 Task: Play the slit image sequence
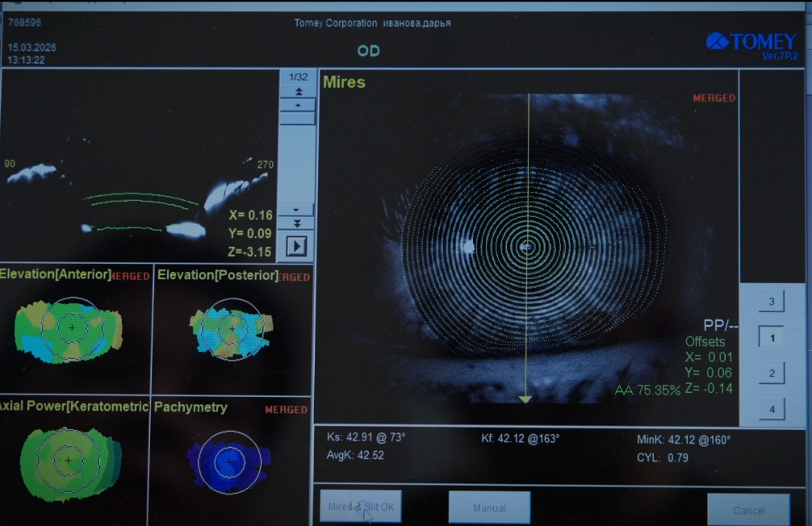296,245
